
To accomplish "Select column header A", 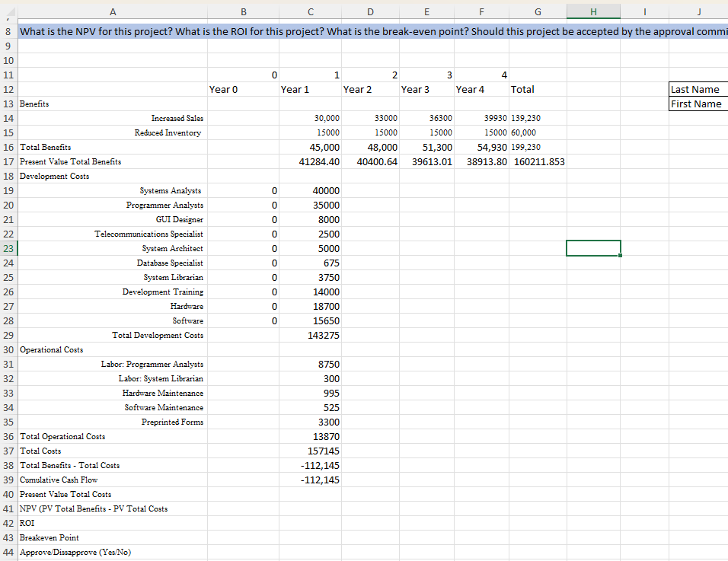I will [113, 11].
